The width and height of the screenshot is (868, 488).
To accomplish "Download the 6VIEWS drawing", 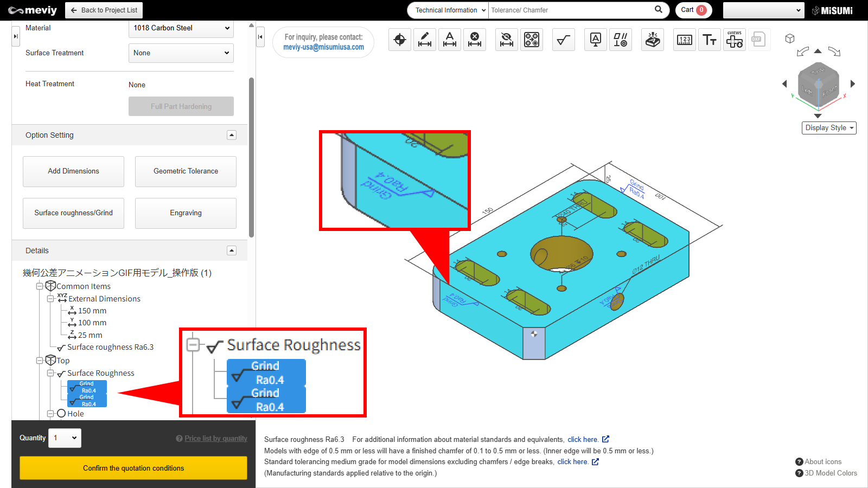I will 735,40.
